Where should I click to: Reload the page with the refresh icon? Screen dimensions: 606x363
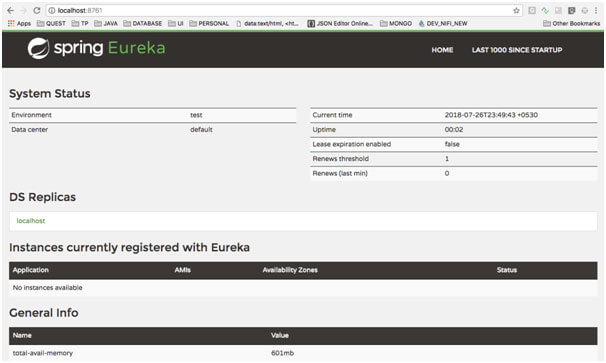[x=37, y=10]
